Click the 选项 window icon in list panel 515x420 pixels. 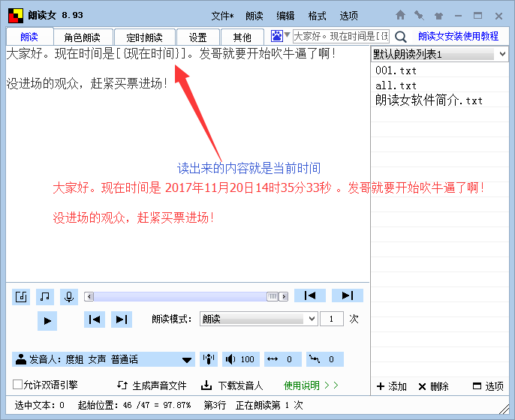[477, 385]
